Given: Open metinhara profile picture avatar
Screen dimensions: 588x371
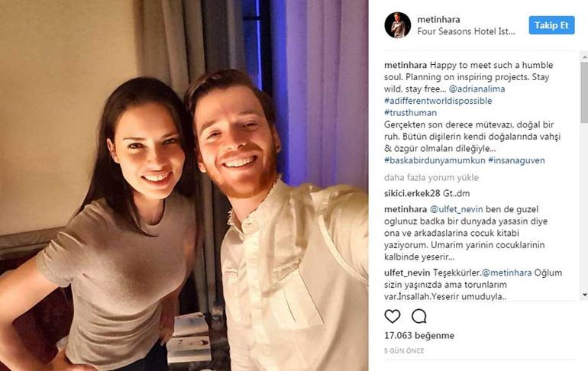Looking at the screenshot, I should tap(398, 25).
